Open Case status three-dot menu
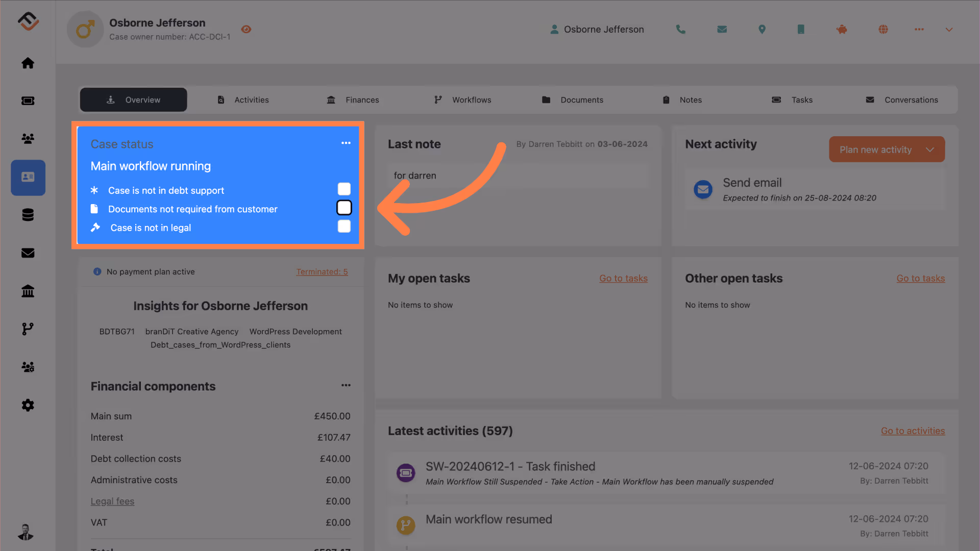This screenshot has width=980, height=551. (x=346, y=143)
